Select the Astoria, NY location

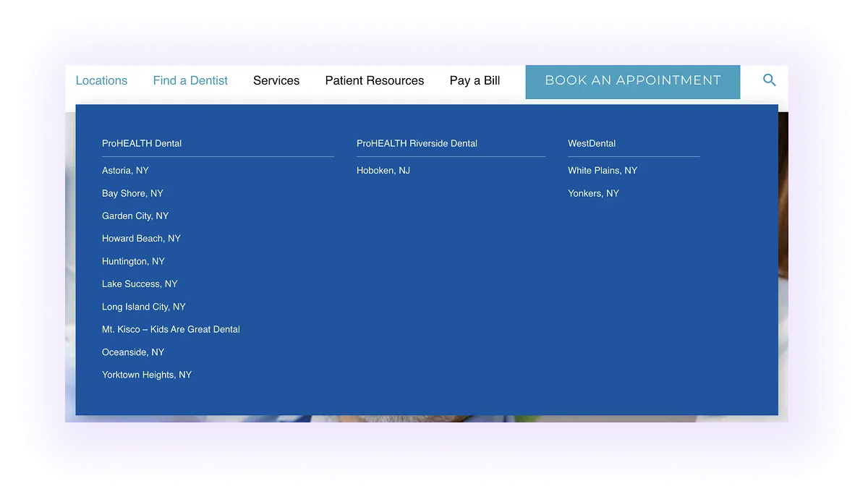click(125, 170)
